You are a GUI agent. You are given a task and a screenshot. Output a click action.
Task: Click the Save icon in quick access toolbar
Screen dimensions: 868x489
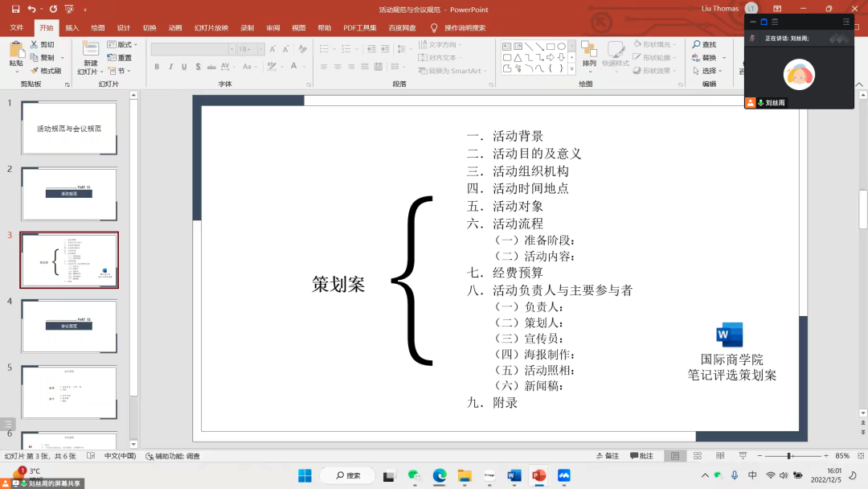(15, 10)
